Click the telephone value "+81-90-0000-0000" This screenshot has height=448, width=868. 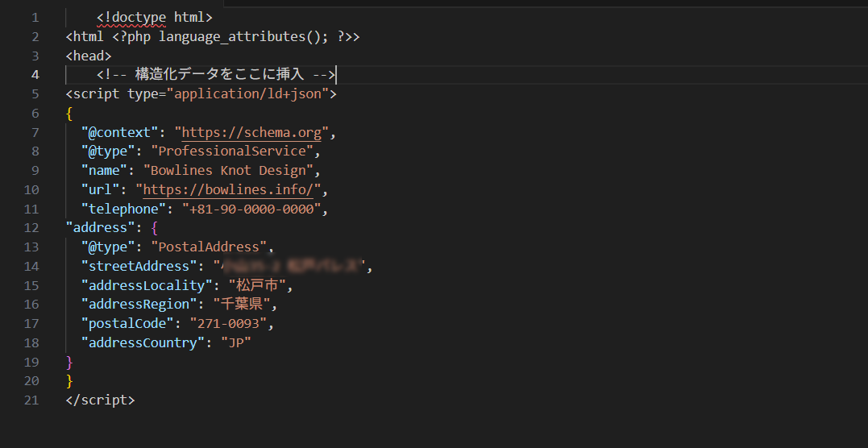(252, 209)
